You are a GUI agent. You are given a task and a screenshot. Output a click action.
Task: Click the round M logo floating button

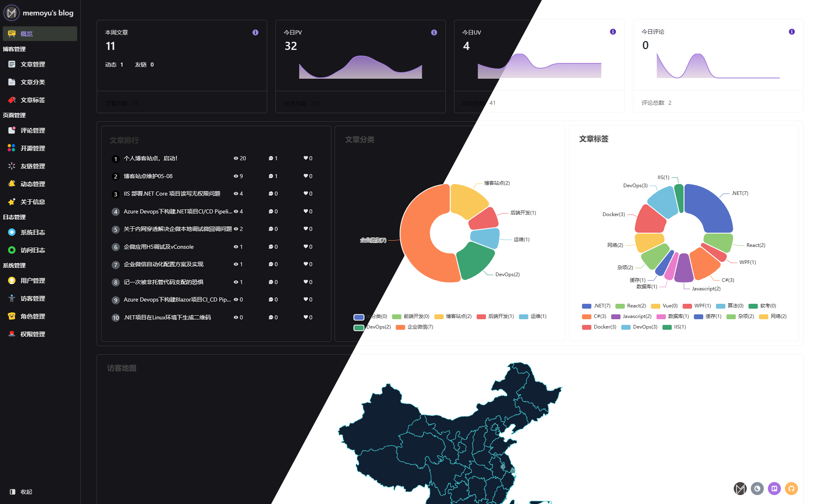[x=740, y=488]
